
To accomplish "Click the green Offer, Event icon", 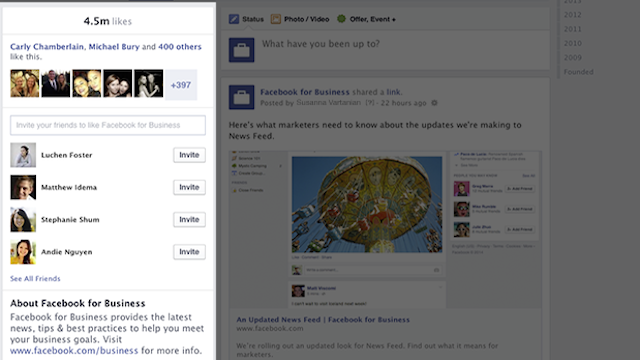I will [x=341, y=19].
